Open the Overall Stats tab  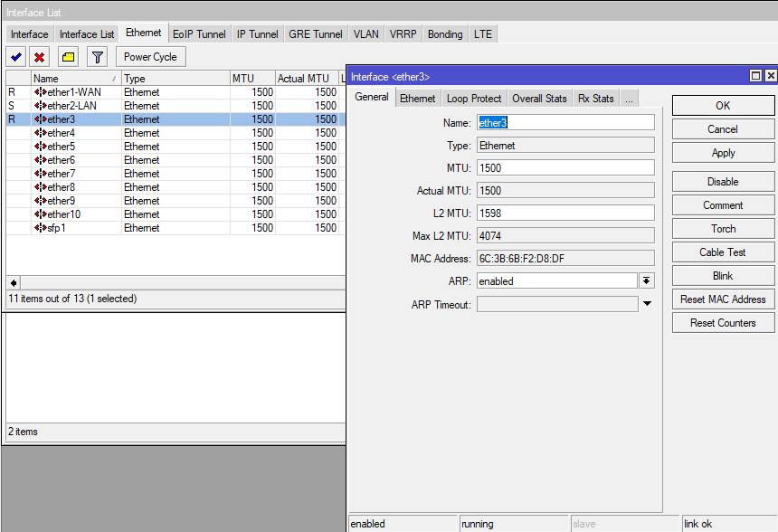click(539, 99)
